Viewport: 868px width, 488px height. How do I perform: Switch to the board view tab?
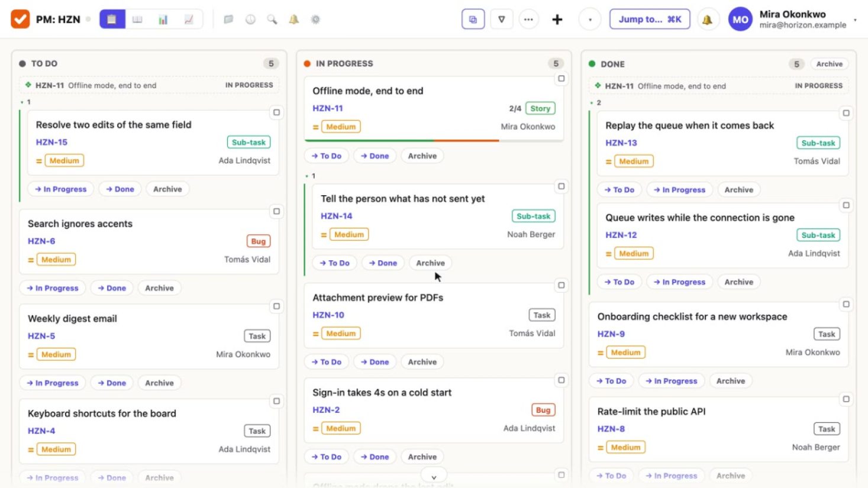click(112, 20)
